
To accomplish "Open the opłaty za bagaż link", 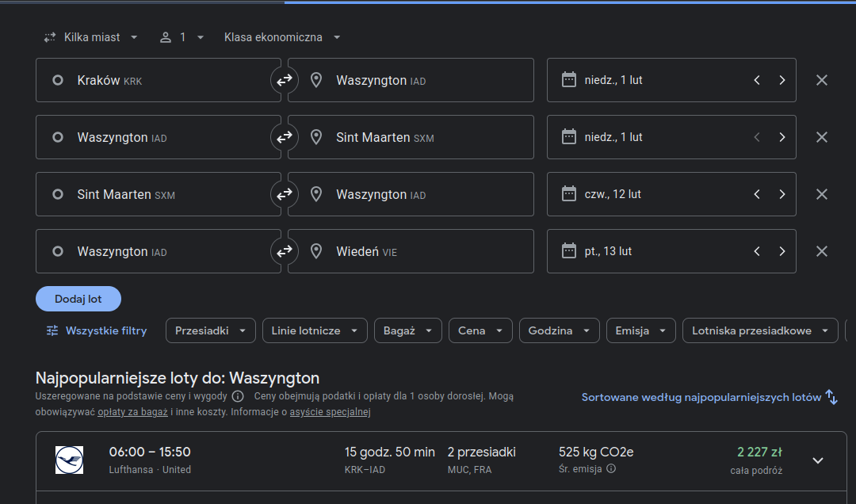I will [132, 412].
